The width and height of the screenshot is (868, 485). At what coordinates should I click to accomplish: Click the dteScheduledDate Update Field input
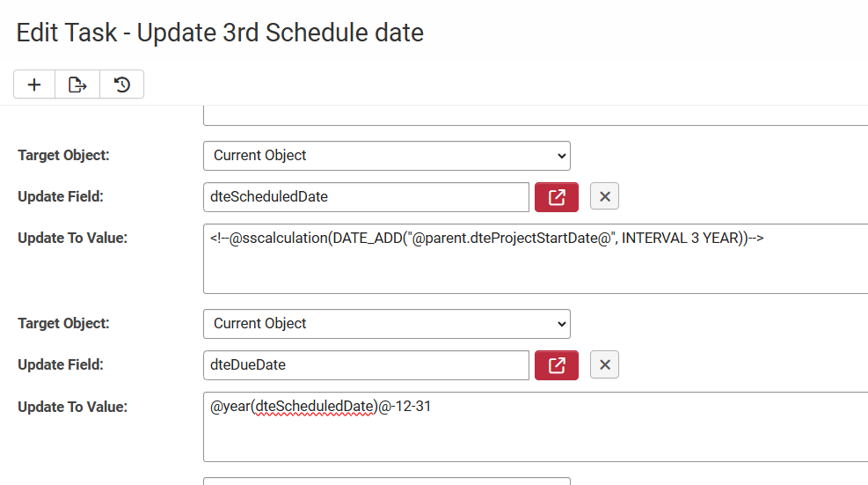tap(366, 197)
